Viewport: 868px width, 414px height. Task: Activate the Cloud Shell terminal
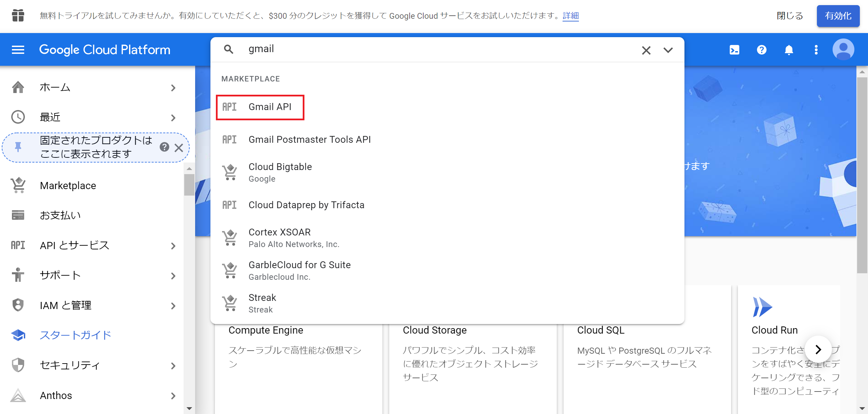(734, 50)
